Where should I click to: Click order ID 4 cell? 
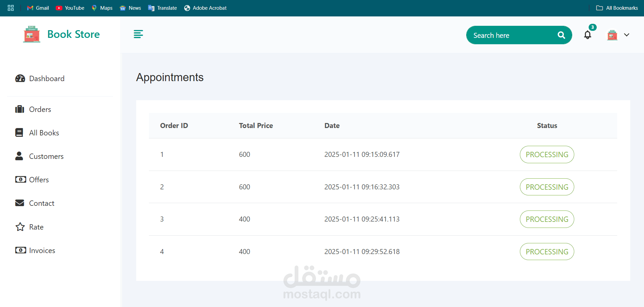tap(162, 252)
